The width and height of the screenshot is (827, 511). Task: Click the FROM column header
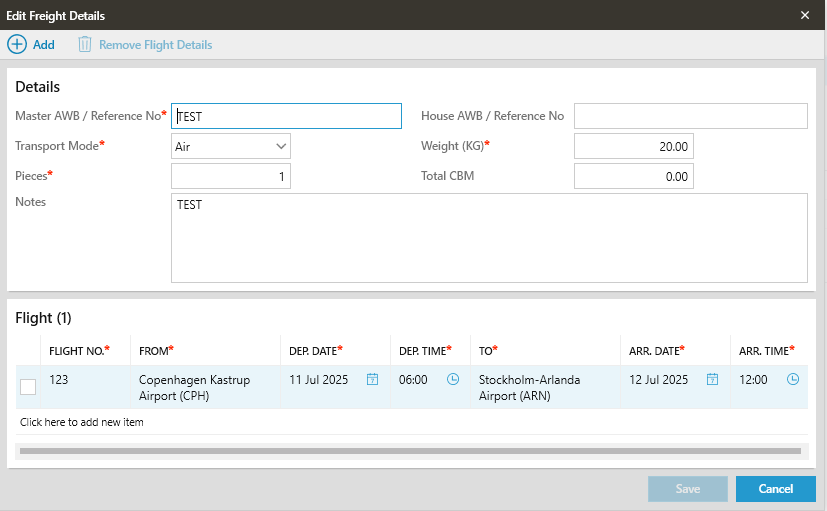[x=155, y=350]
